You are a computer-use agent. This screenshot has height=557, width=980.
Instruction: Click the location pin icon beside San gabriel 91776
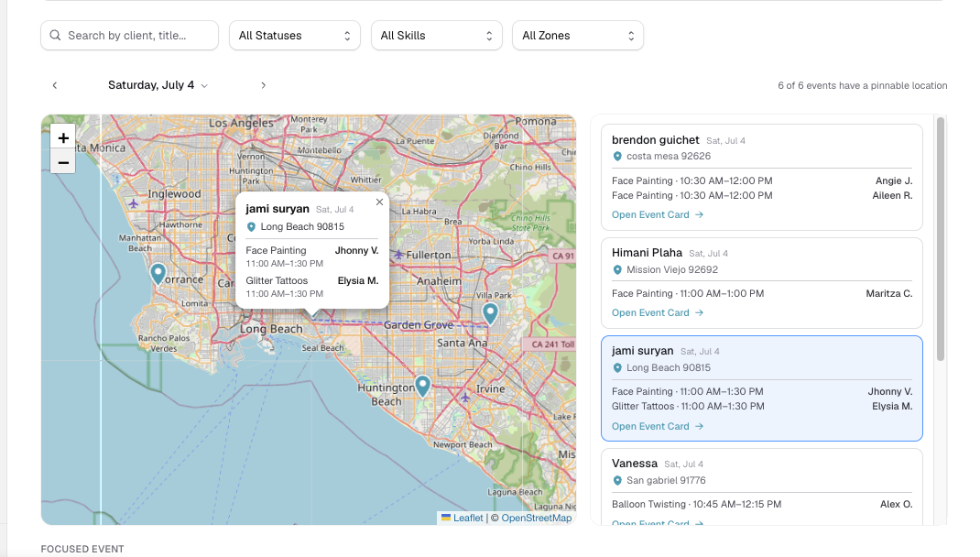click(617, 481)
